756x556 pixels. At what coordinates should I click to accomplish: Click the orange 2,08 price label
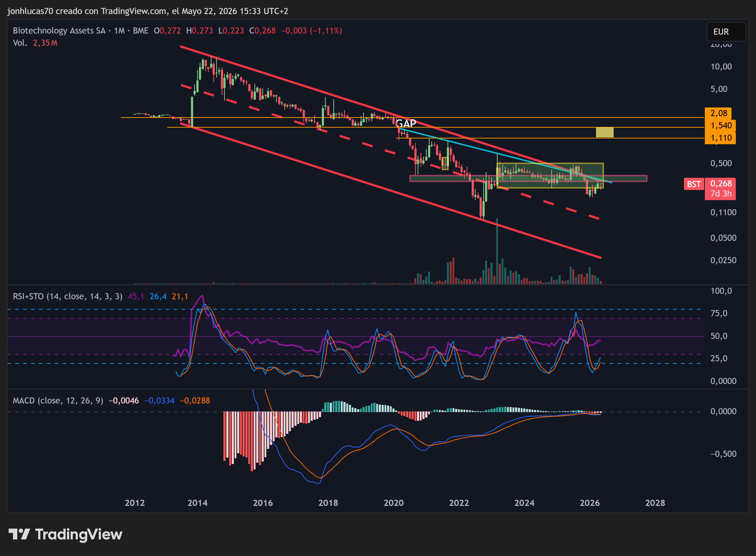[718, 113]
